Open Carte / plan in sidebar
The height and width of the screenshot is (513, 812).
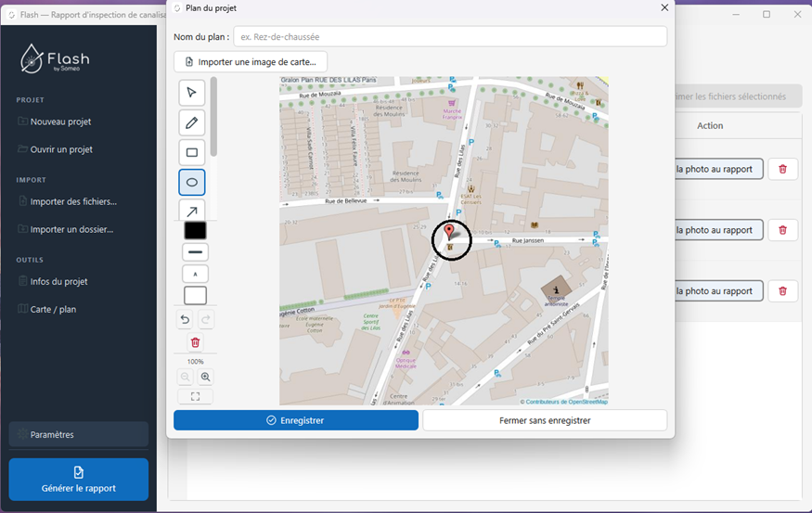coord(53,310)
